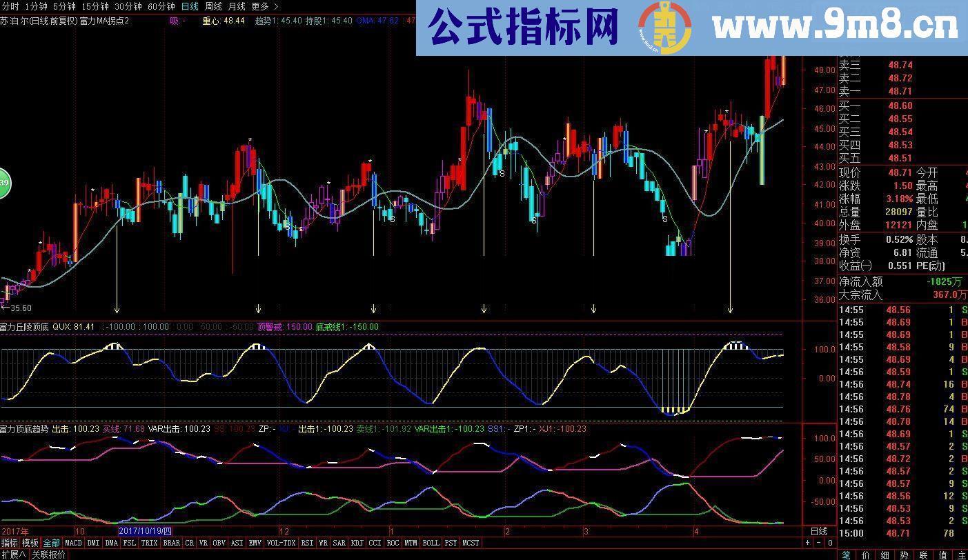The width and height of the screenshot is (968, 560).
Task: Select the DMI indicator
Action: pos(94,543)
